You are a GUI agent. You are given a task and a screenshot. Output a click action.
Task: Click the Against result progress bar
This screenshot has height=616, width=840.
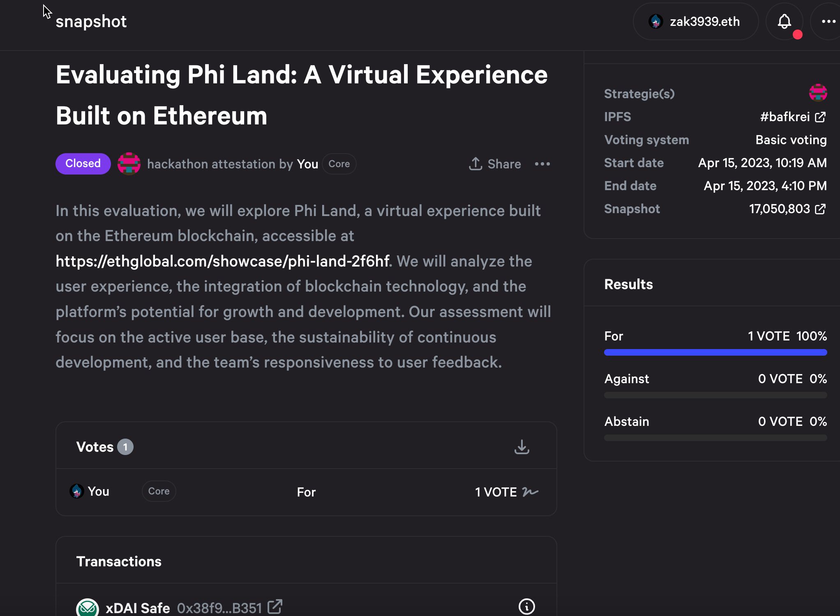715,395
